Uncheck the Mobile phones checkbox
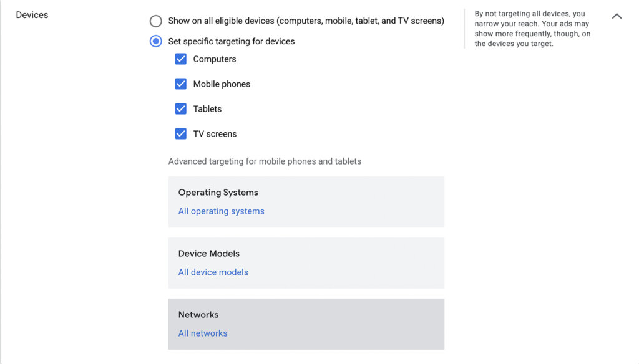This screenshot has width=639, height=364. (181, 84)
